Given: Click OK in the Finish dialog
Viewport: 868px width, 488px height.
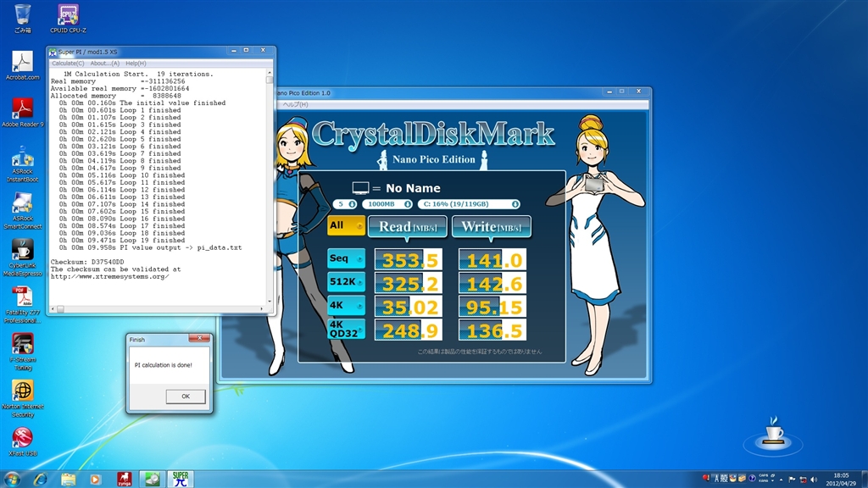Looking at the screenshot, I should [x=186, y=396].
